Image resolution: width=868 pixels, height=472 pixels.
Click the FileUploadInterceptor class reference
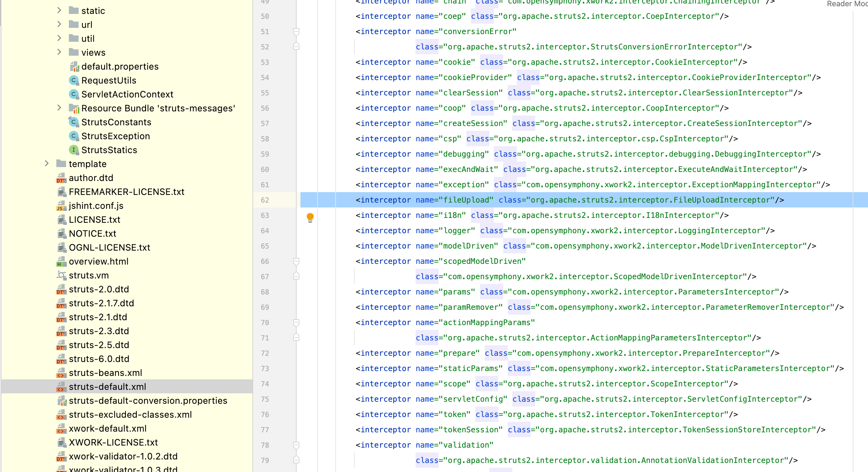tap(724, 200)
